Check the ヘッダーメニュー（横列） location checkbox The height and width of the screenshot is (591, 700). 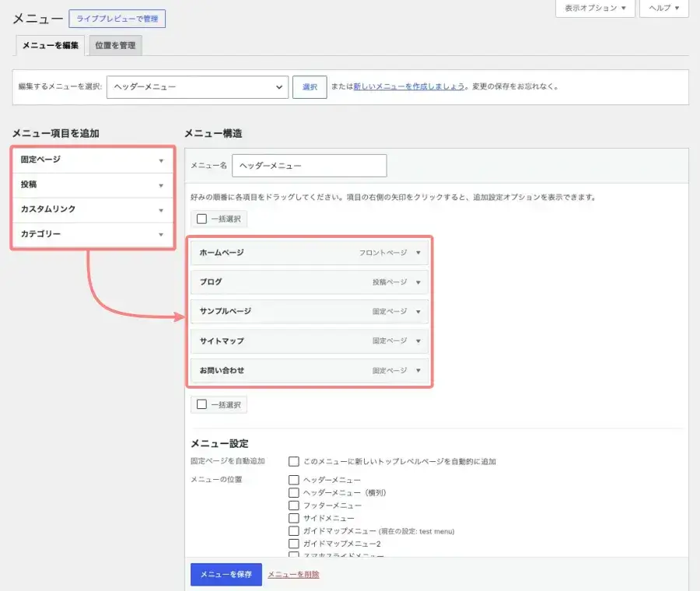tap(294, 493)
